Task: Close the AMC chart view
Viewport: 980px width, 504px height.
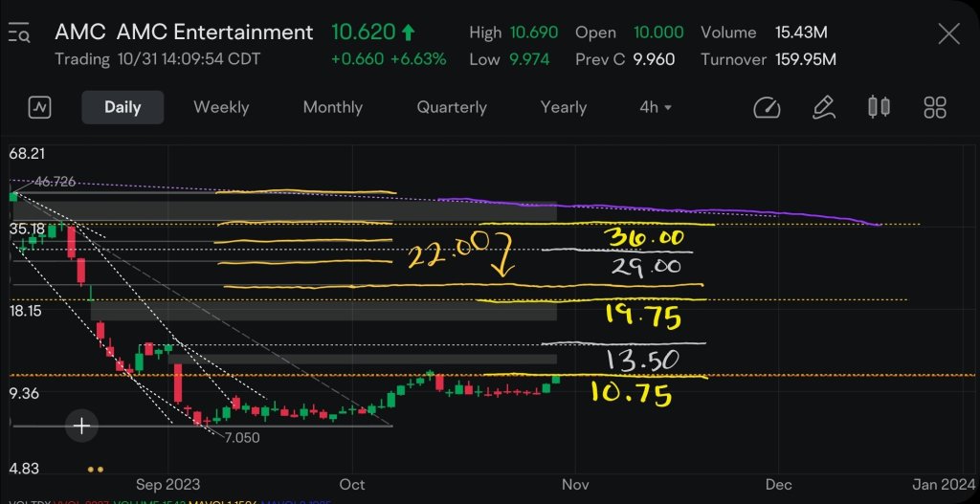Action: (948, 34)
